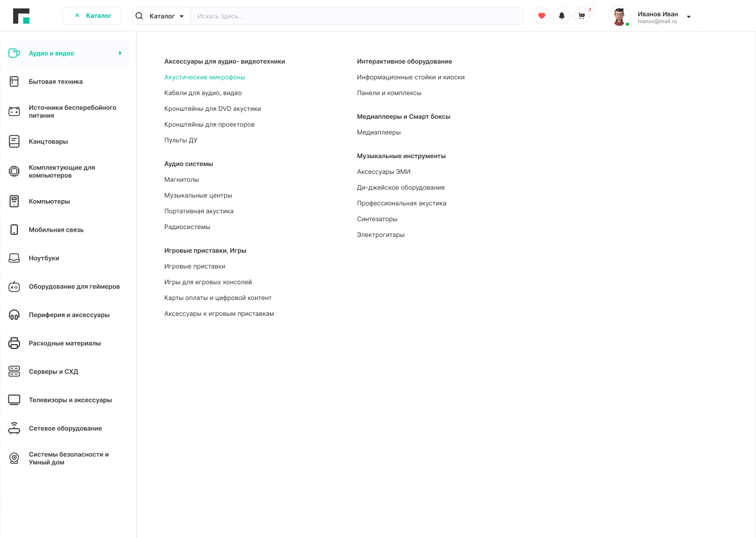The width and height of the screenshot is (756, 538).
Task: Open favorites via the heart icon
Action: [x=541, y=15]
